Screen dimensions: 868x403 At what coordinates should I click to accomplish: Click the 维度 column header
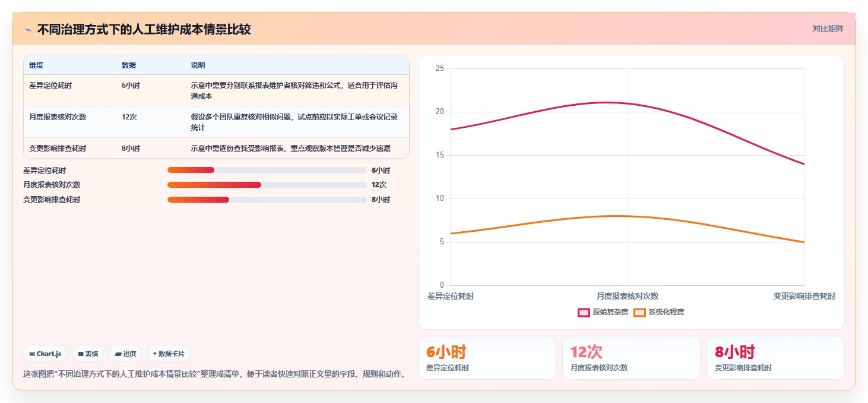pyautogui.click(x=36, y=65)
